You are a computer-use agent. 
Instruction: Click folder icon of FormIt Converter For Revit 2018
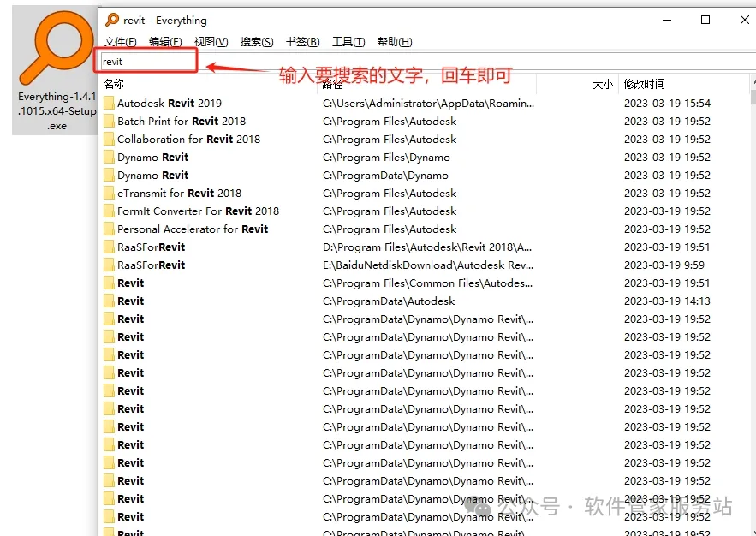pyautogui.click(x=109, y=211)
